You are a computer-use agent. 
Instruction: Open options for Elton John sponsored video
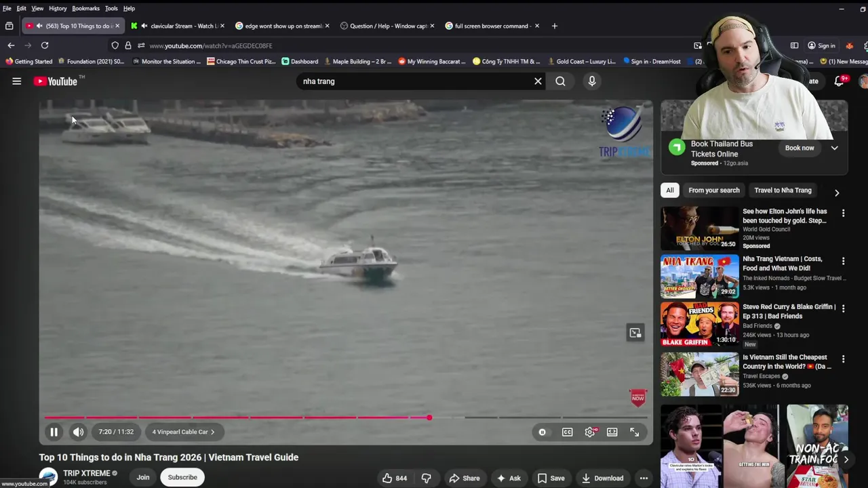point(843,213)
